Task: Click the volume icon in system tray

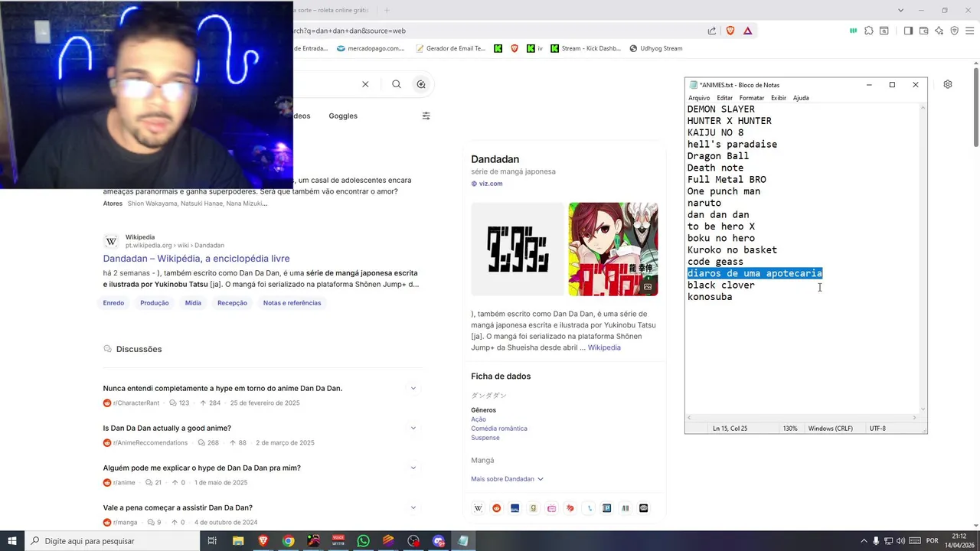Action: 900,541
